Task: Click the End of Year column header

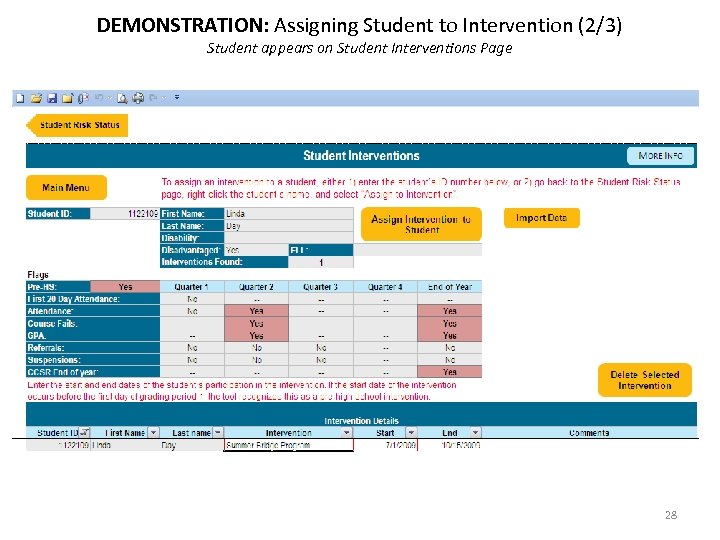Action: (450, 287)
